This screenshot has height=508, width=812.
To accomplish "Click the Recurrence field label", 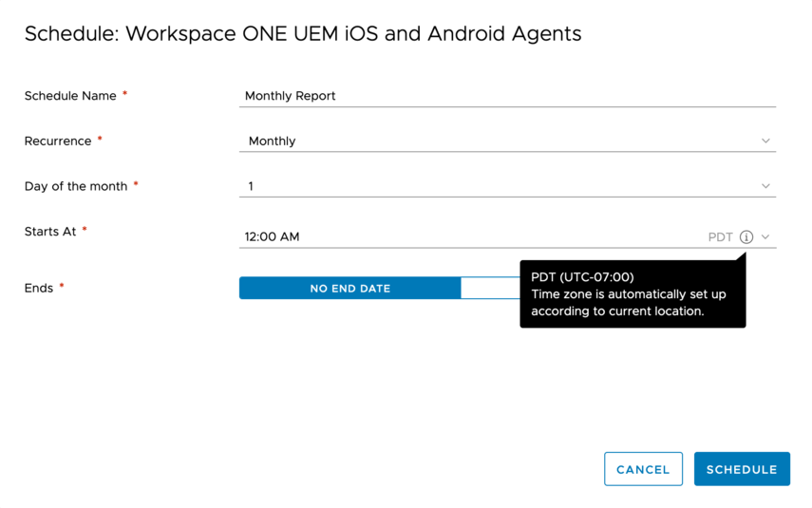I will point(58,141).
